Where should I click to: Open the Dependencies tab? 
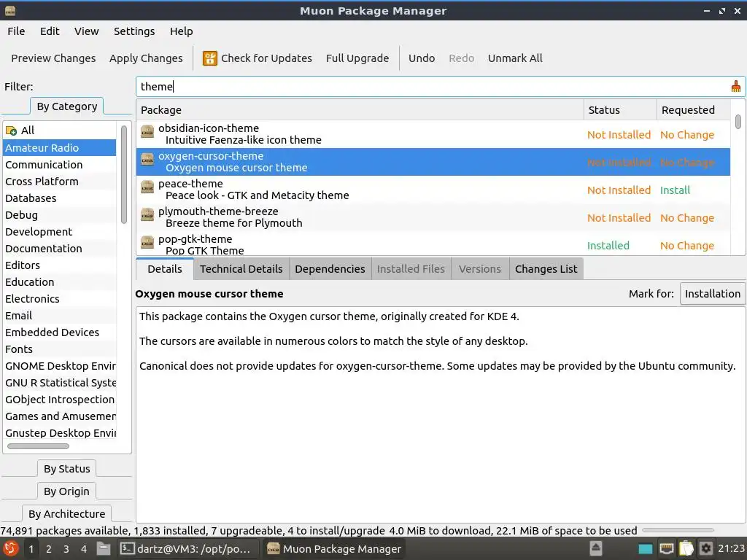(x=330, y=269)
